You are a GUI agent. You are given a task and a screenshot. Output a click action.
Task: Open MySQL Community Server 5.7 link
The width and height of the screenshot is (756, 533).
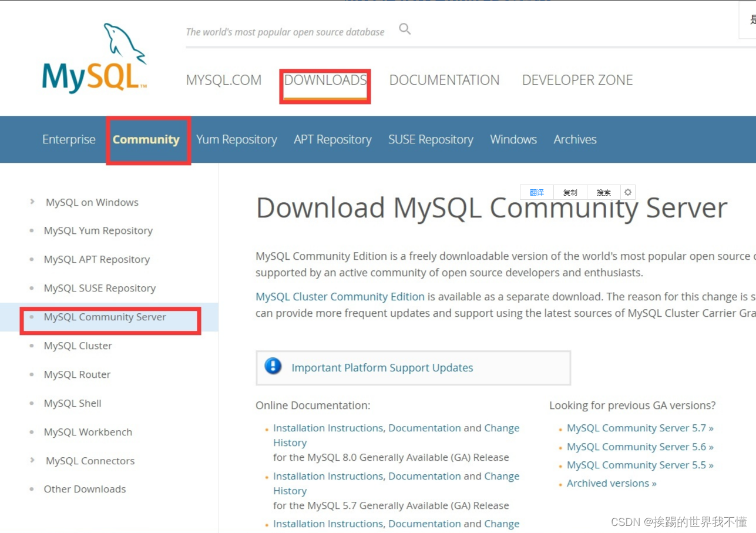(x=640, y=428)
